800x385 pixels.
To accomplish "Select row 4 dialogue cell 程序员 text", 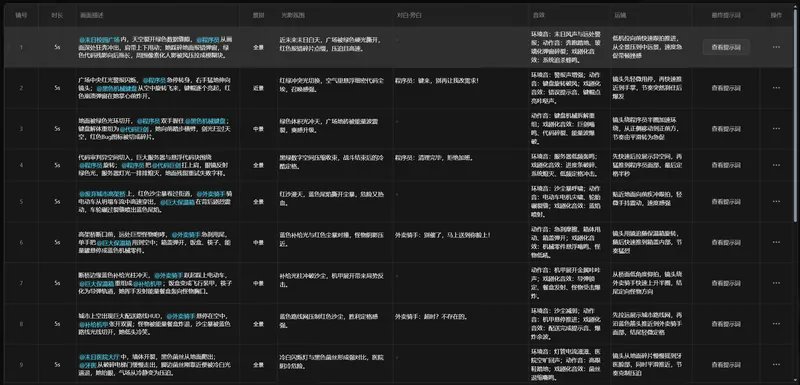I will (403, 158).
